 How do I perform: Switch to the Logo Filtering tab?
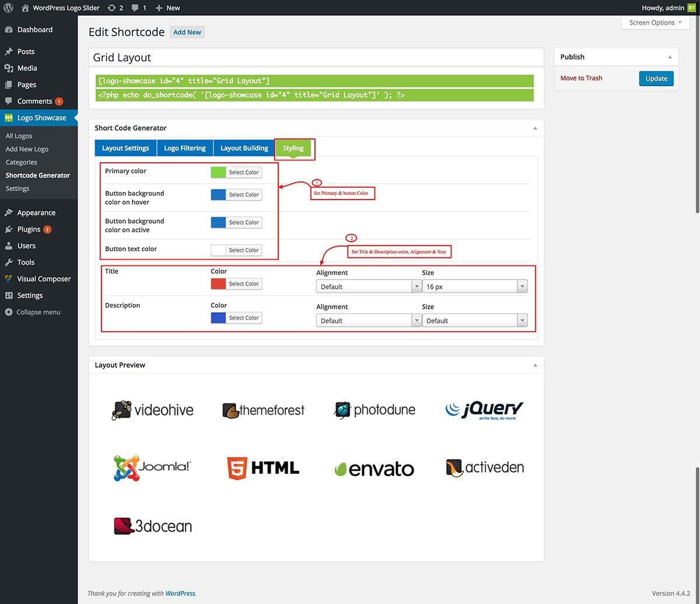point(185,148)
